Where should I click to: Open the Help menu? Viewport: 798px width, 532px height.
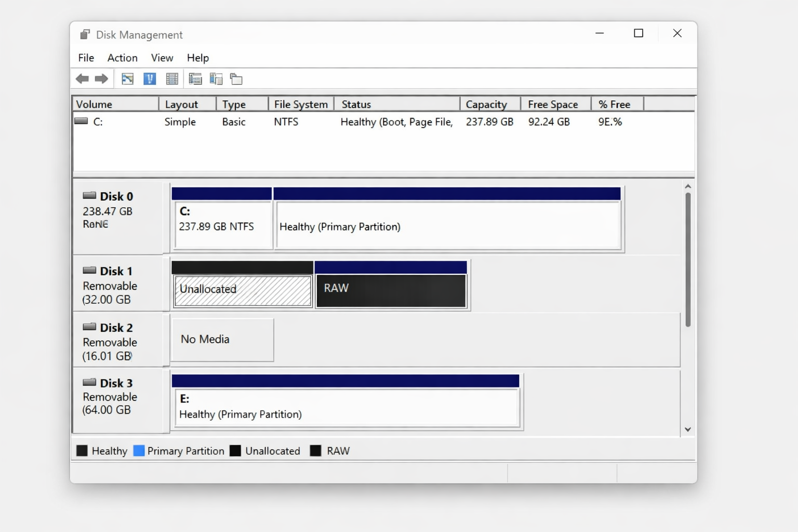[197, 58]
